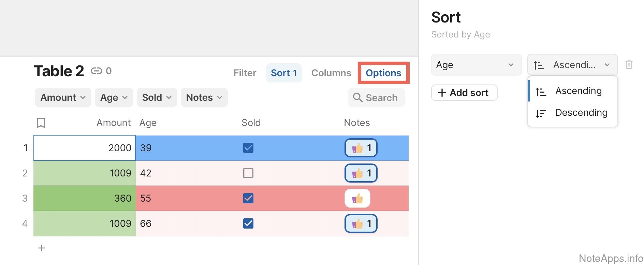This screenshot has width=644, height=265.
Task: Expand the Amount filter dropdown
Action: 63,97
